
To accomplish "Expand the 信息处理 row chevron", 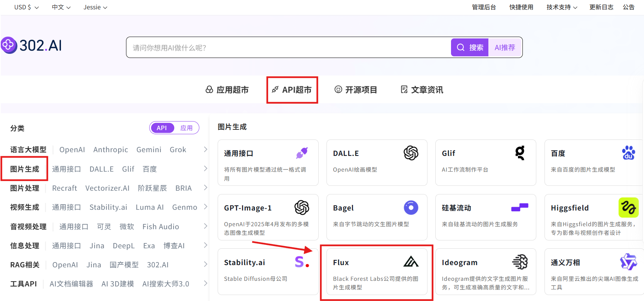I will click(205, 245).
